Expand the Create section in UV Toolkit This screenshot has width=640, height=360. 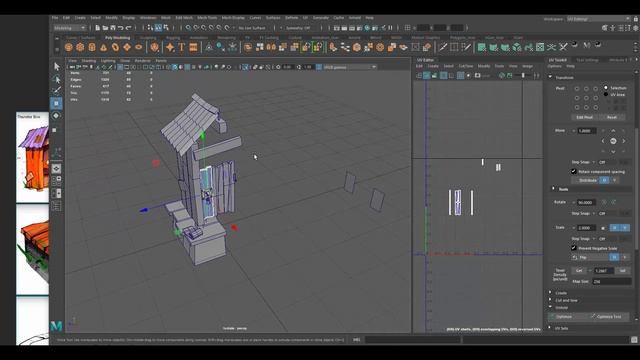550,293
